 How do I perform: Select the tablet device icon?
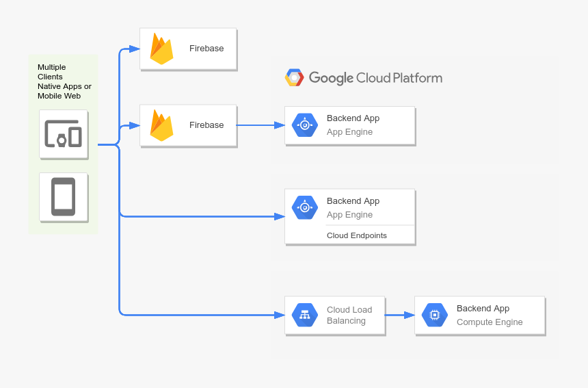pyautogui.click(x=64, y=197)
